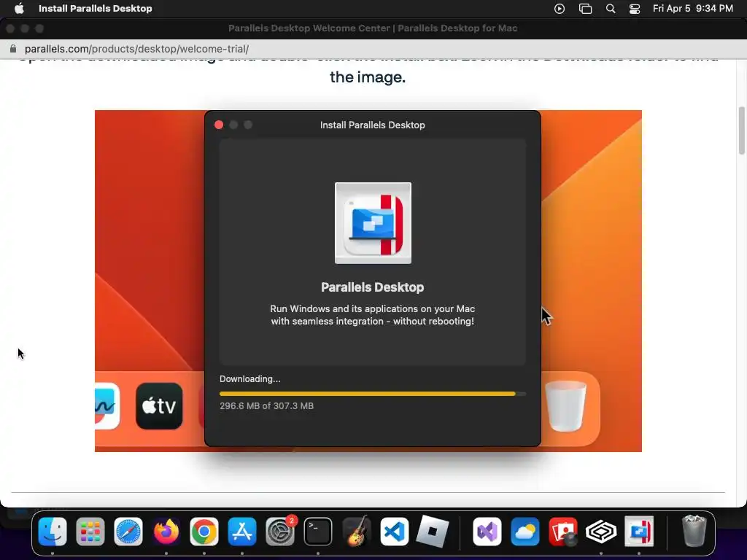Click the parallels.com URL address field
The height and width of the screenshot is (560, 747).
pyautogui.click(x=136, y=49)
